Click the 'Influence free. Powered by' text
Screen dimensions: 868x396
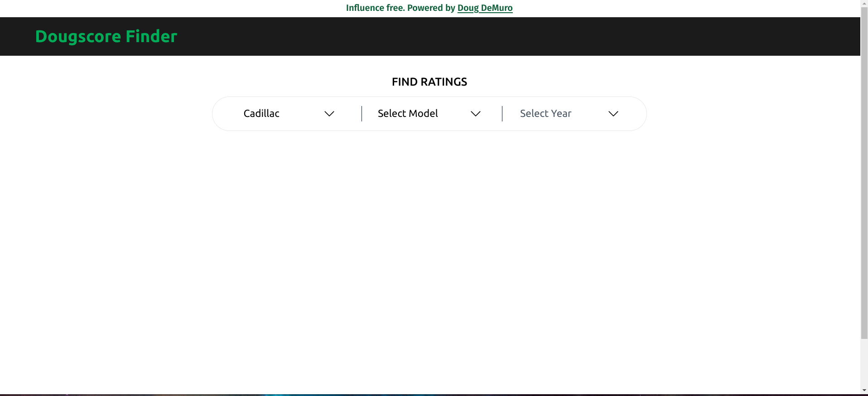tap(400, 8)
